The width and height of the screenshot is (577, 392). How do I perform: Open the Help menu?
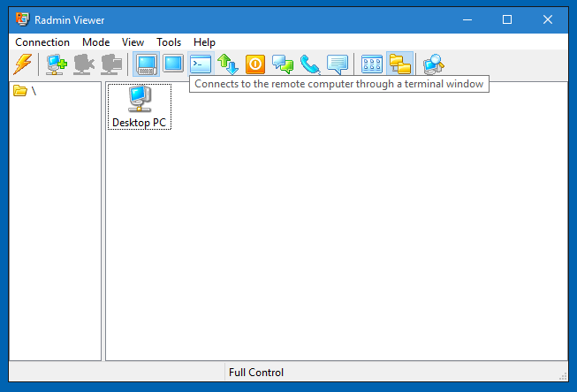click(204, 42)
